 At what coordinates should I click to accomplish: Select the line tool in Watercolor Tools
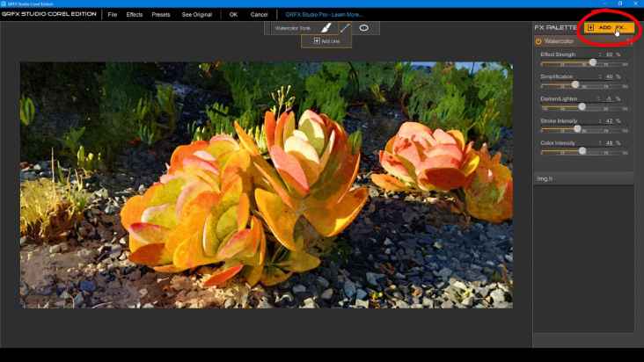pos(345,28)
